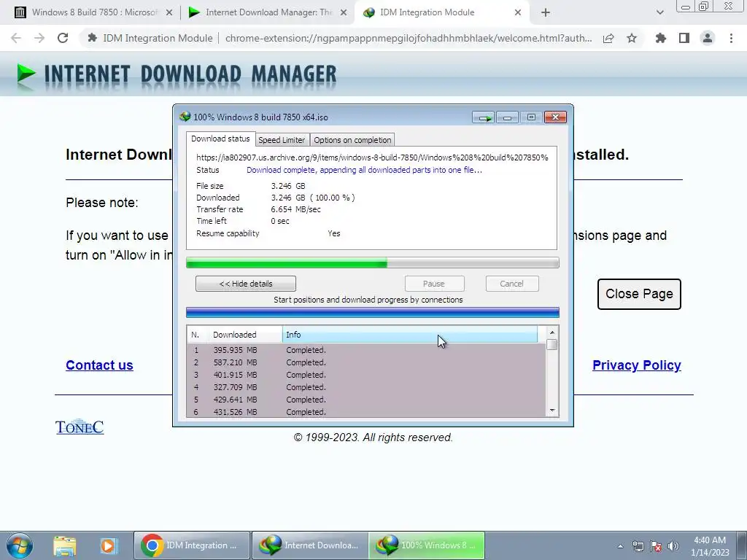Image resolution: width=747 pixels, height=560 pixels.
Task: Open tab search chevron in Chrome
Action: point(659,13)
